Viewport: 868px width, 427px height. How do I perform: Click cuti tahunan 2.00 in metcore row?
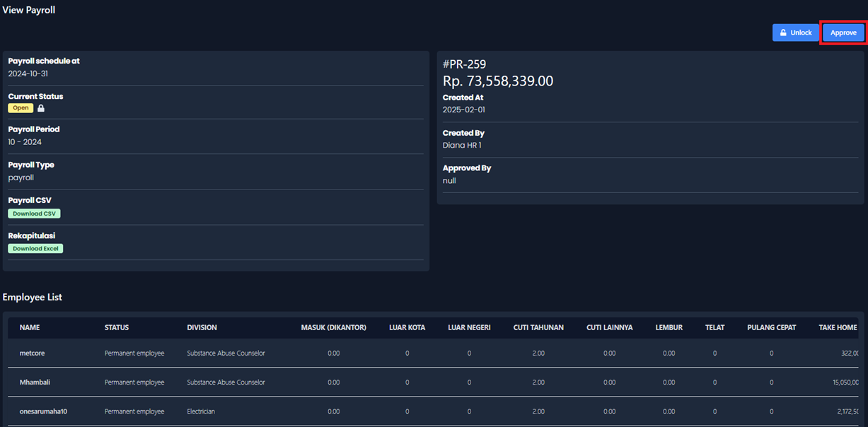(538, 353)
